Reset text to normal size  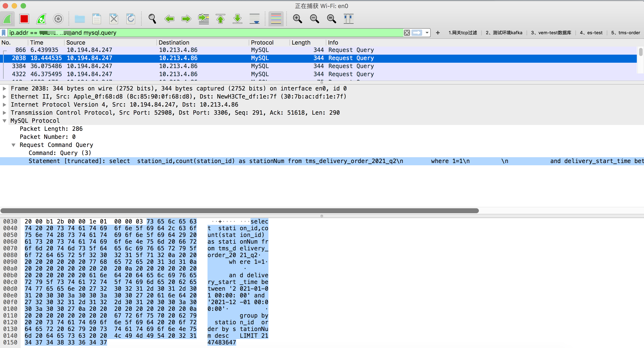(331, 19)
